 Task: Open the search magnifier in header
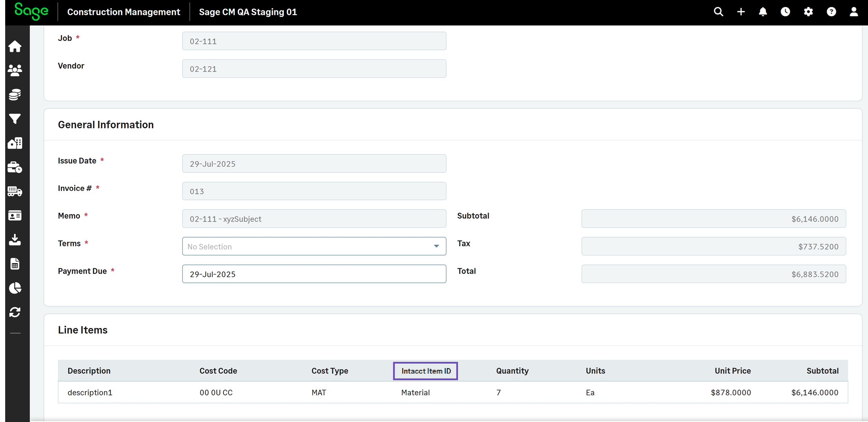coord(718,12)
